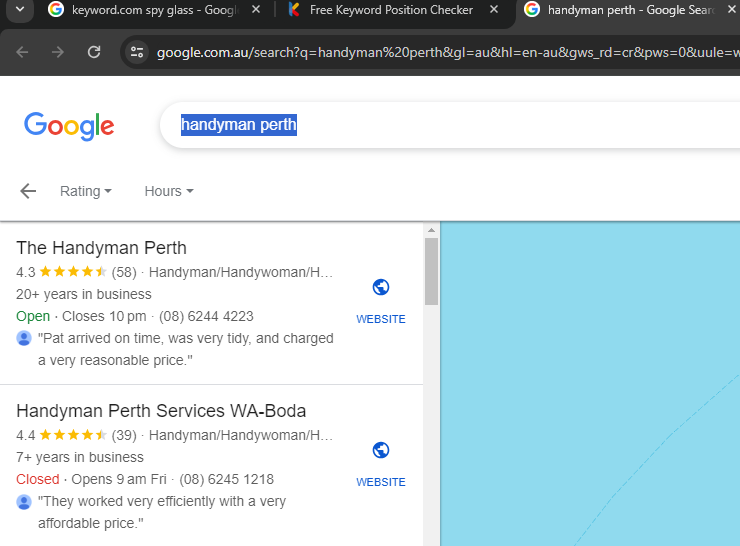Click 'They worked very efficiently' review
The image size is (740, 546).
pos(162,512)
